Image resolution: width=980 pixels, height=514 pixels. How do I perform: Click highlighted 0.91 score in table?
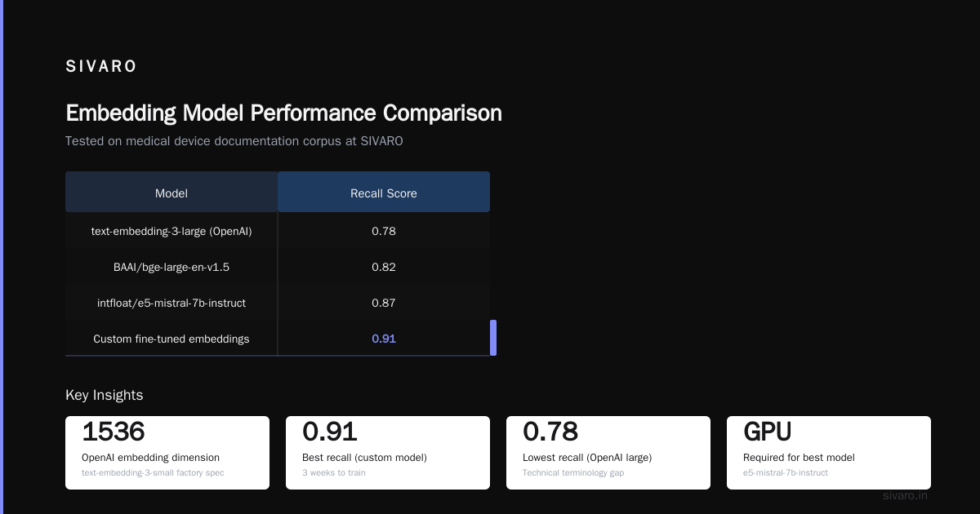(x=384, y=339)
